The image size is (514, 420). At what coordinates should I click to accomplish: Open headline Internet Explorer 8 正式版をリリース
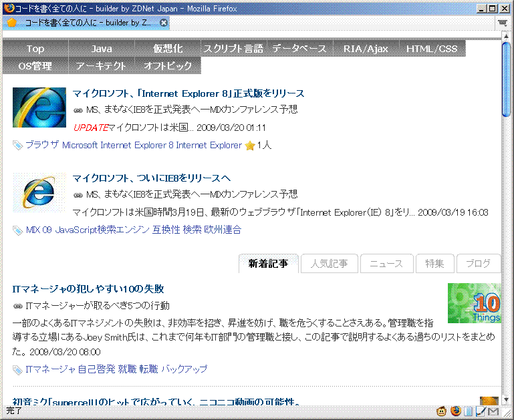point(188,93)
